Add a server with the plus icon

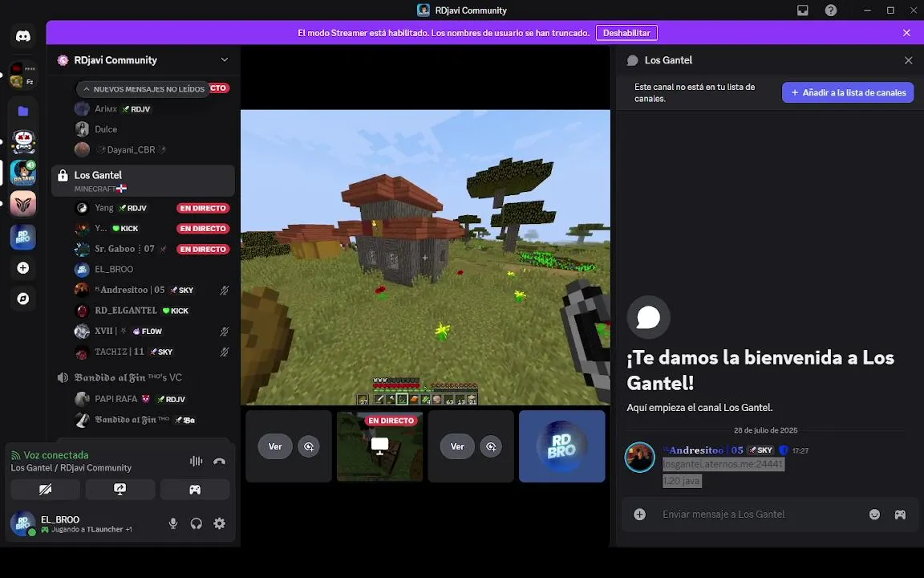pyautogui.click(x=23, y=268)
